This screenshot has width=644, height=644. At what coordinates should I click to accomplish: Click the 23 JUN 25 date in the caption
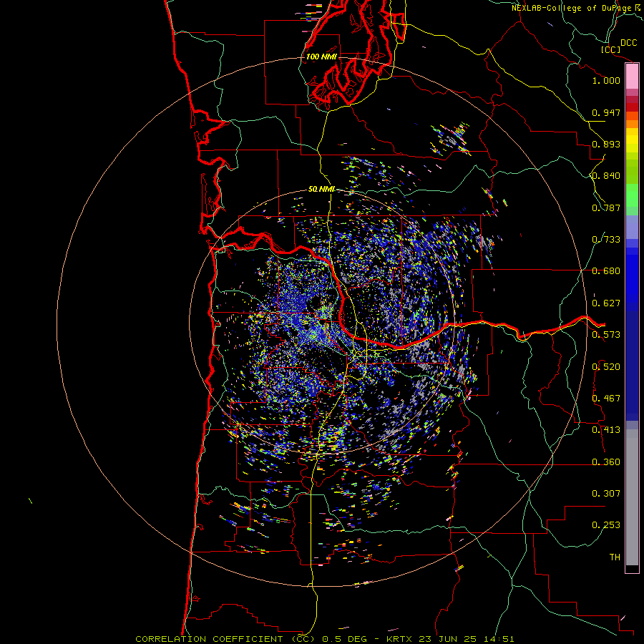(x=447, y=639)
